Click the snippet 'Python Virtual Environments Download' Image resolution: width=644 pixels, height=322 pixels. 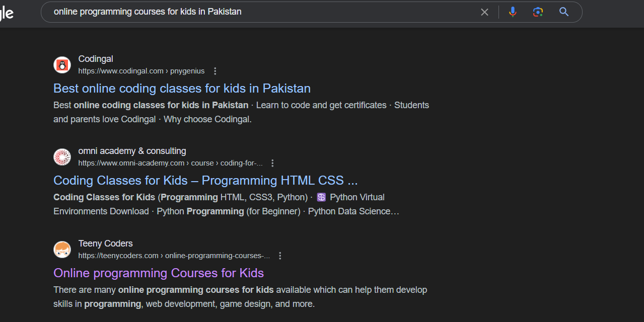pyautogui.click(x=219, y=204)
